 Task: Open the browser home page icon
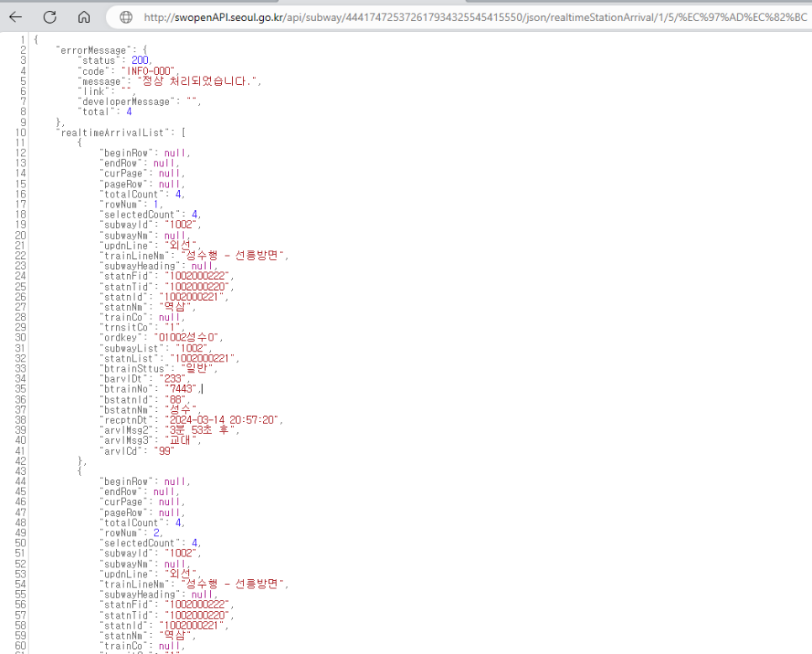(x=84, y=17)
